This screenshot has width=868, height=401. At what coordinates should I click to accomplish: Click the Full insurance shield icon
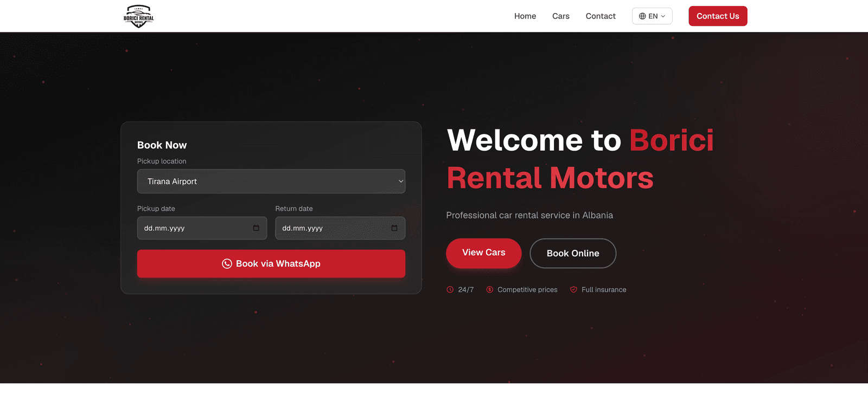[573, 290]
